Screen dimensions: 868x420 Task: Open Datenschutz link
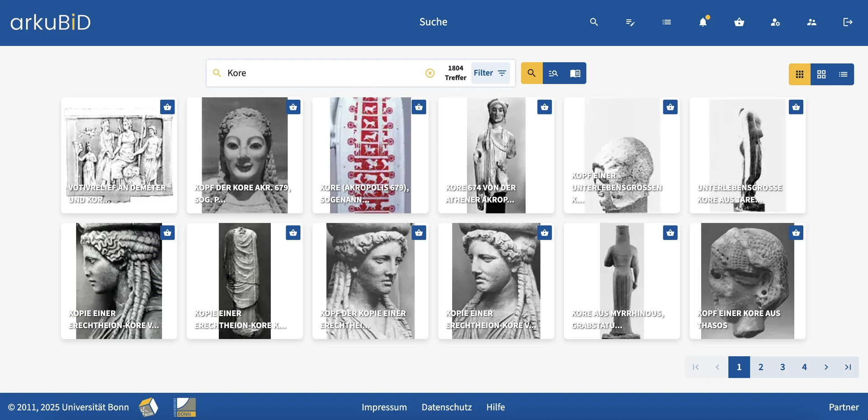[447, 407]
